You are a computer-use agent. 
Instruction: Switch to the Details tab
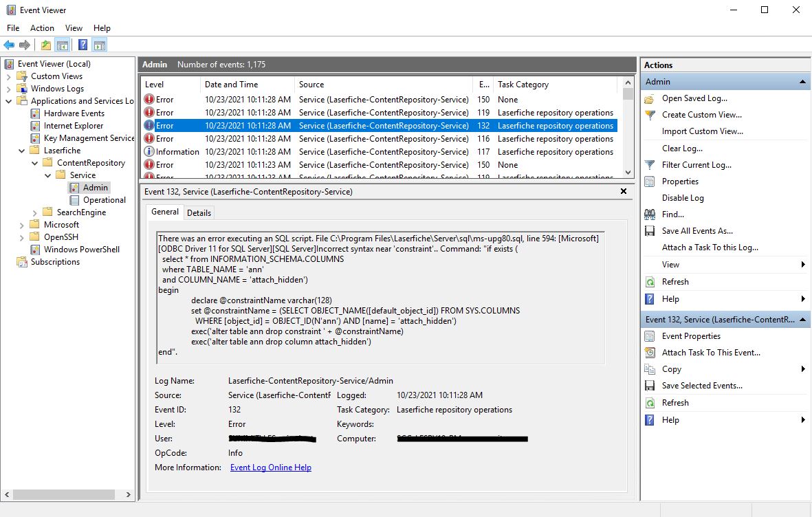[199, 213]
